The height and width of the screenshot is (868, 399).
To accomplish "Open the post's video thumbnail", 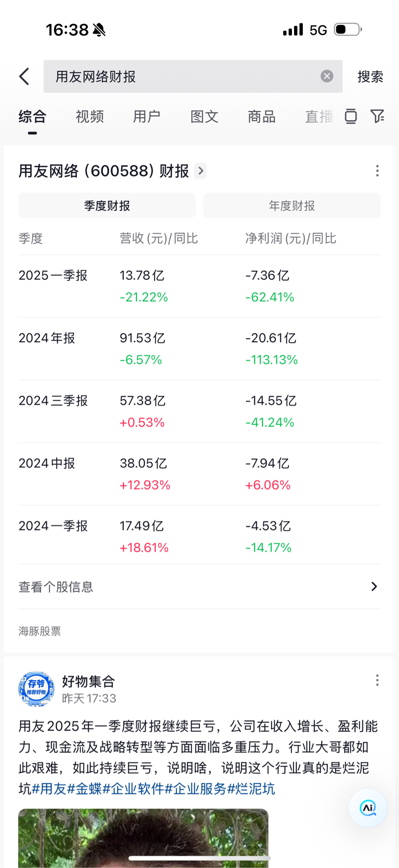I will 143,837.
